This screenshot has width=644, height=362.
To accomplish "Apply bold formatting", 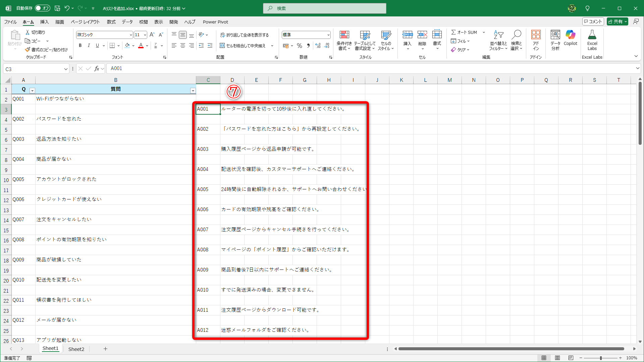I will (80, 46).
